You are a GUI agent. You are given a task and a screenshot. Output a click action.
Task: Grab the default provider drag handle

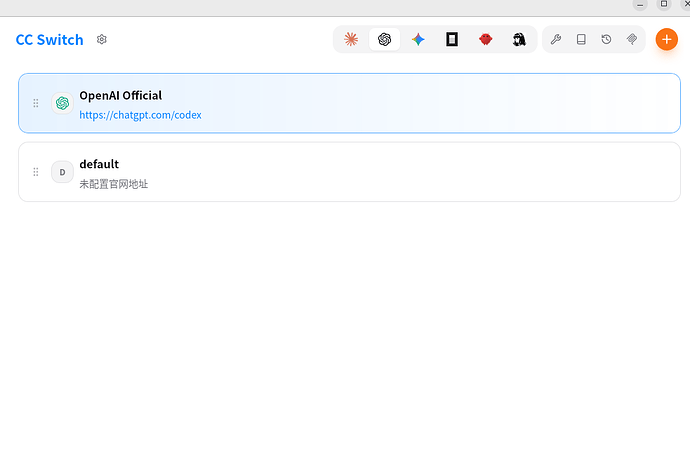pyautogui.click(x=36, y=172)
